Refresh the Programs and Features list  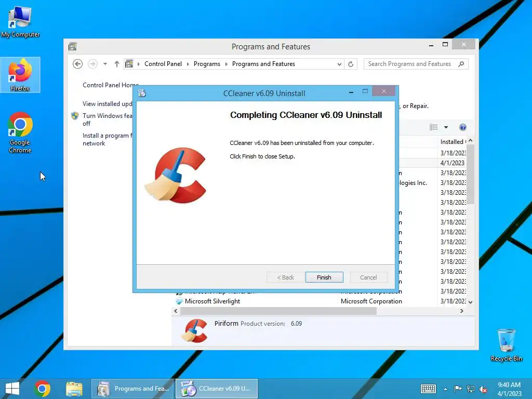351,64
